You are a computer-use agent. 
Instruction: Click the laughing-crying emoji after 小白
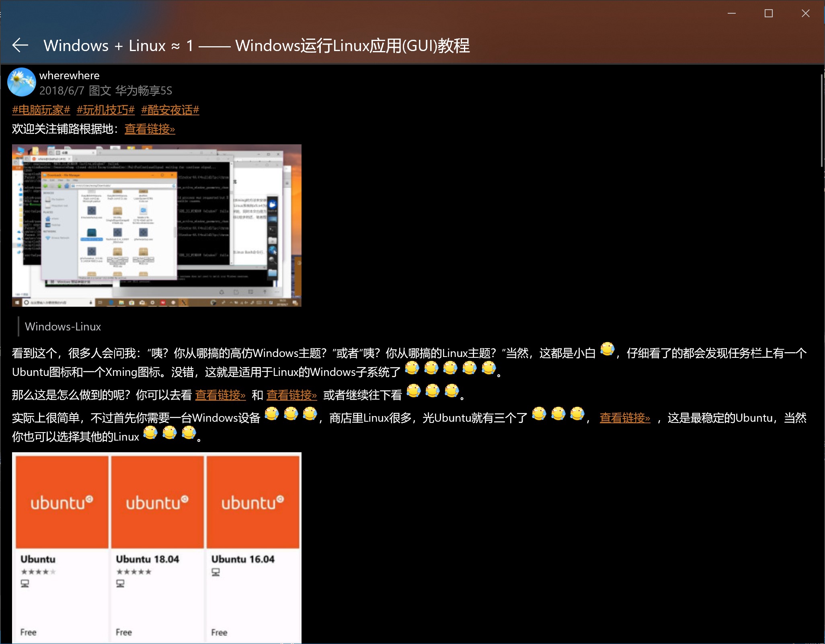point(607,349)
